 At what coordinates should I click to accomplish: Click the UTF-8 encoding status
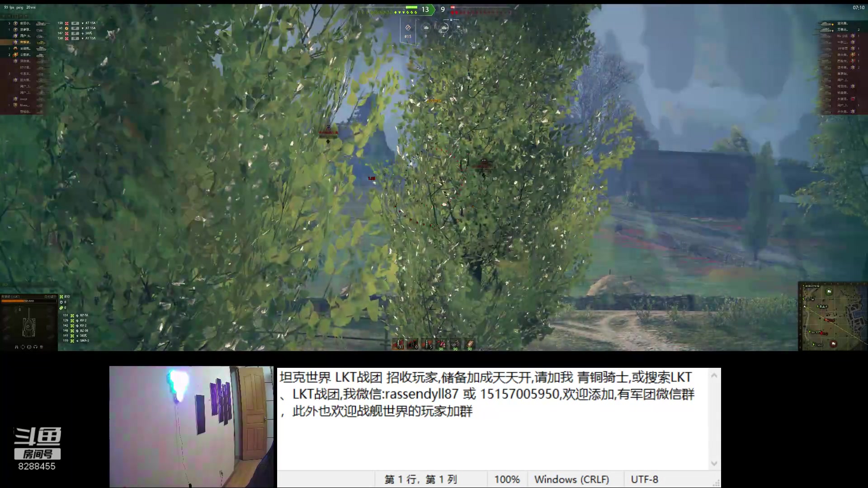[x=645, y=479]
